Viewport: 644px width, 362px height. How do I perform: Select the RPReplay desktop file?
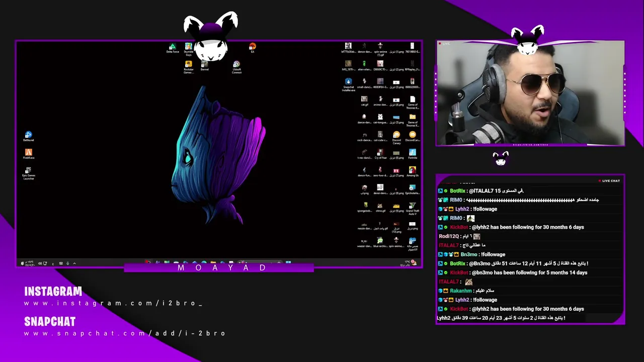pos(413,65)
